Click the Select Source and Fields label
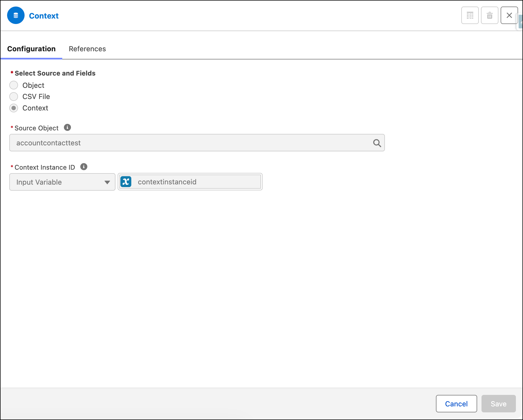This screenshot has height=420, width=523. coord(55,73)
